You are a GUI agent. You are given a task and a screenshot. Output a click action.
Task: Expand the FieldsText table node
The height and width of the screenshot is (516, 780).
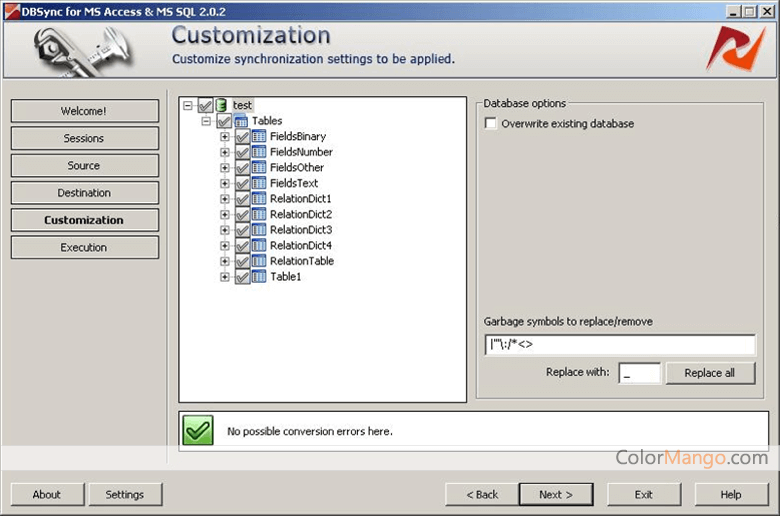coord(225,183)
